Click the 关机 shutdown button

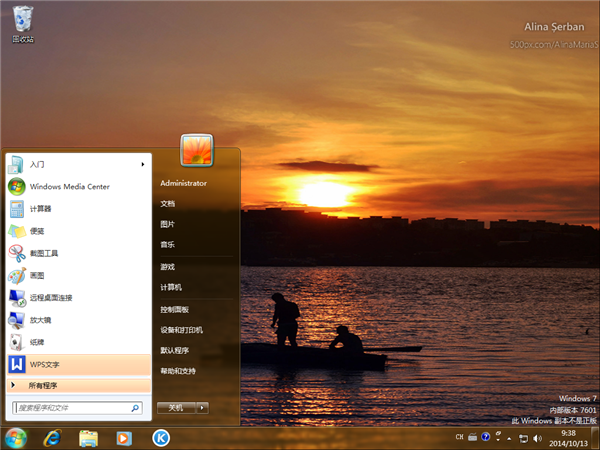click(175, 408)
